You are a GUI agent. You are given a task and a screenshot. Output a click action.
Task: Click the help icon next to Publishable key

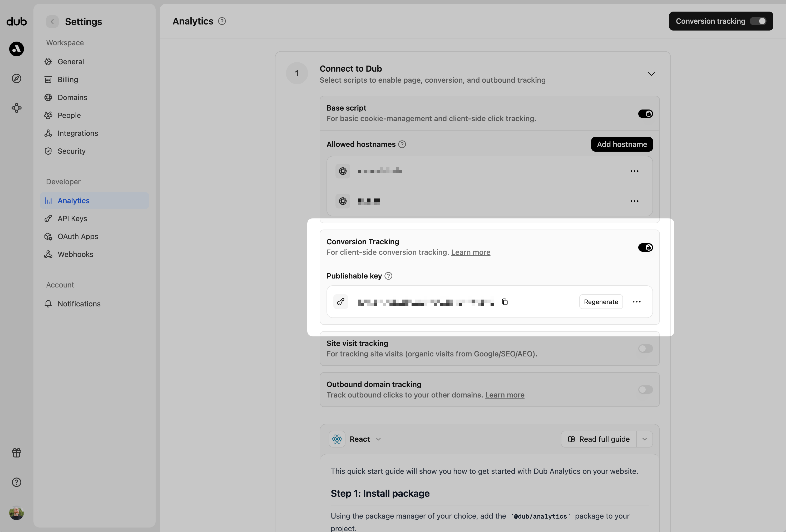[388, 276]
